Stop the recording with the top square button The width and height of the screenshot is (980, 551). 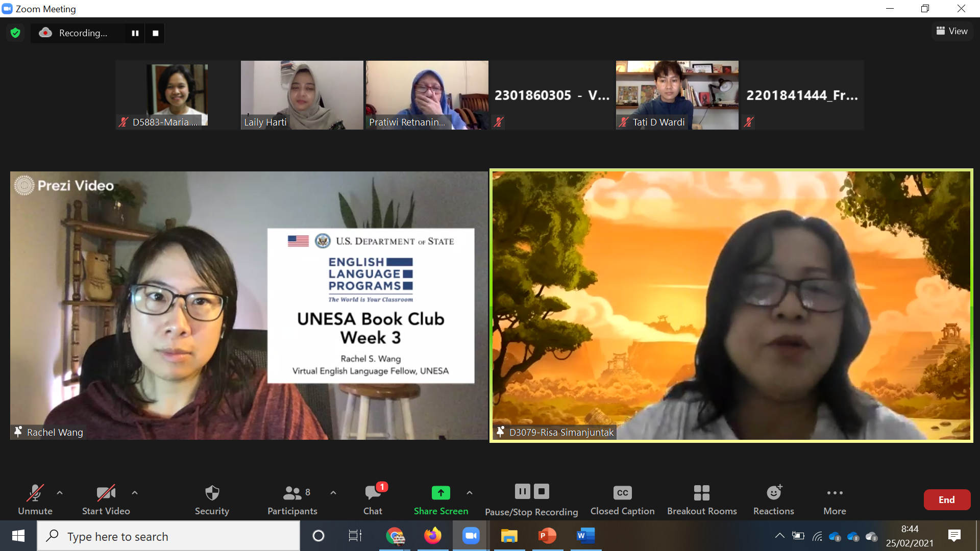155,33
